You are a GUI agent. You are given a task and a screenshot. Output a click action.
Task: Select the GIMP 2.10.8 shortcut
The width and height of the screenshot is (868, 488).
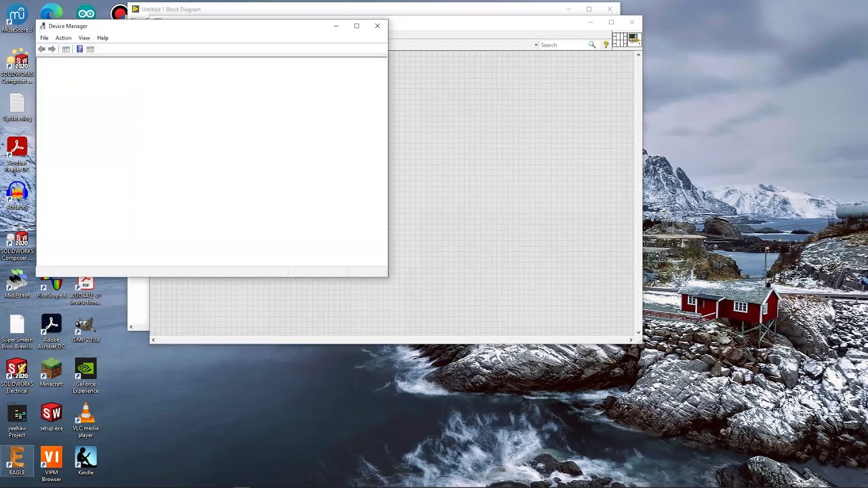[x=85, y=329]
